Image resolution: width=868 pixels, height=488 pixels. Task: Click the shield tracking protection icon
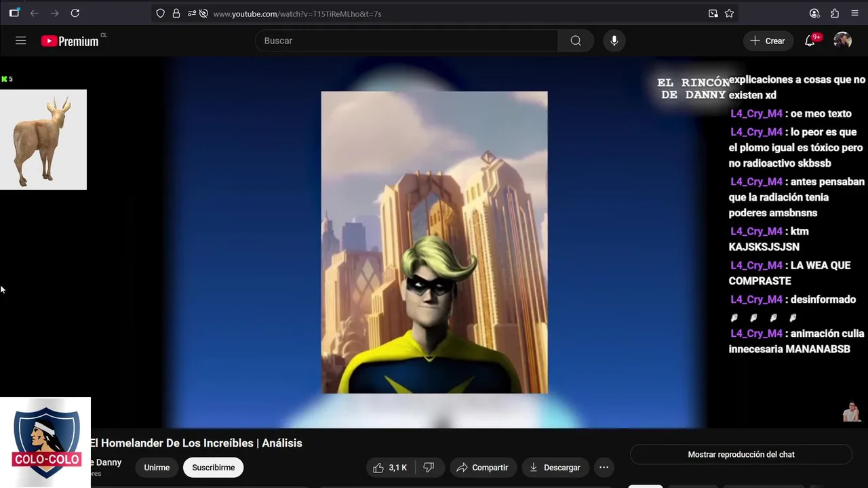160,14
